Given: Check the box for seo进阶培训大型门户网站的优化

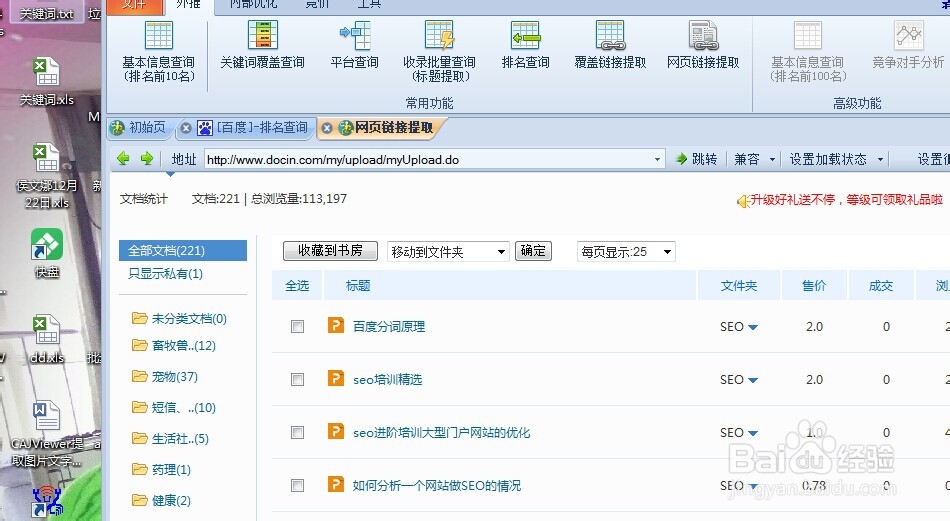Looking at the screenshot, I should coord(297,433).
